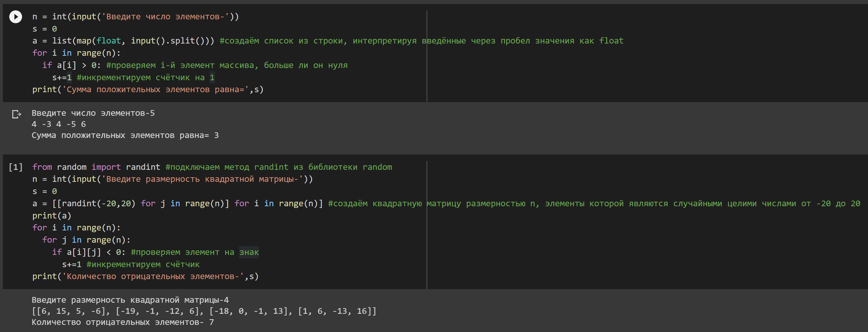The width and height of the screenshot is (868, 332).
Task: Place cursor in the 's = 0' line of first cell
Action: tap(44, 29)
